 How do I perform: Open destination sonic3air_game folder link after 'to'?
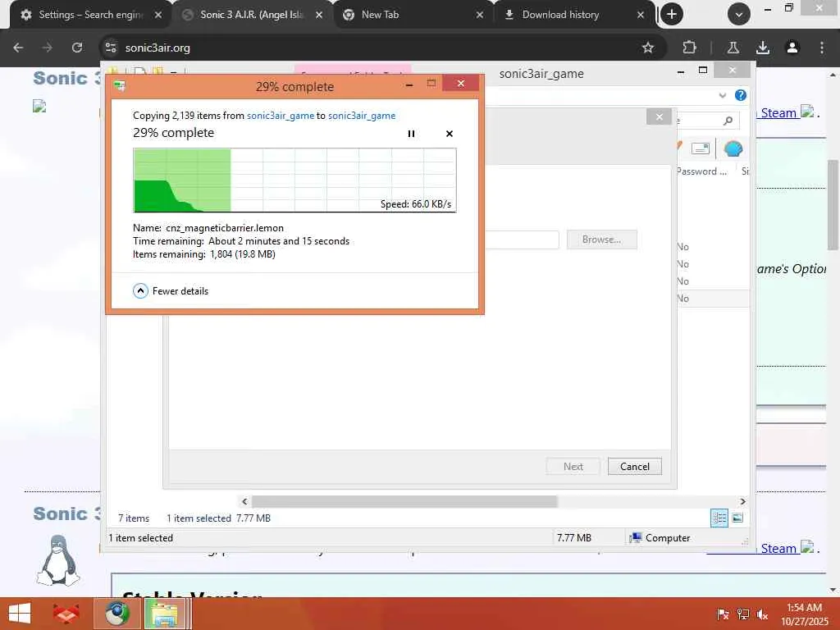pyautogui.click(x=362, y=116)
